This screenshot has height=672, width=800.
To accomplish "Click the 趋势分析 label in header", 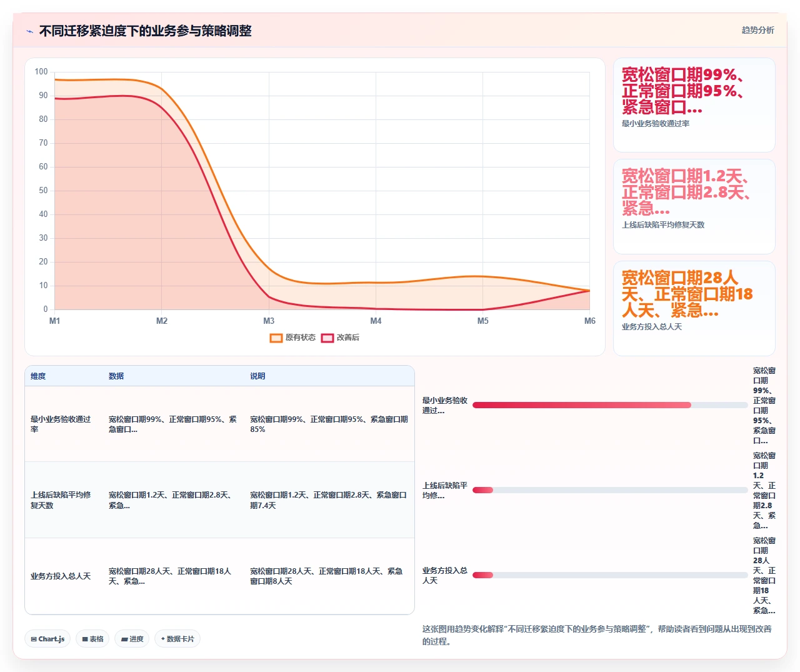I will click(x=757, y=30).
